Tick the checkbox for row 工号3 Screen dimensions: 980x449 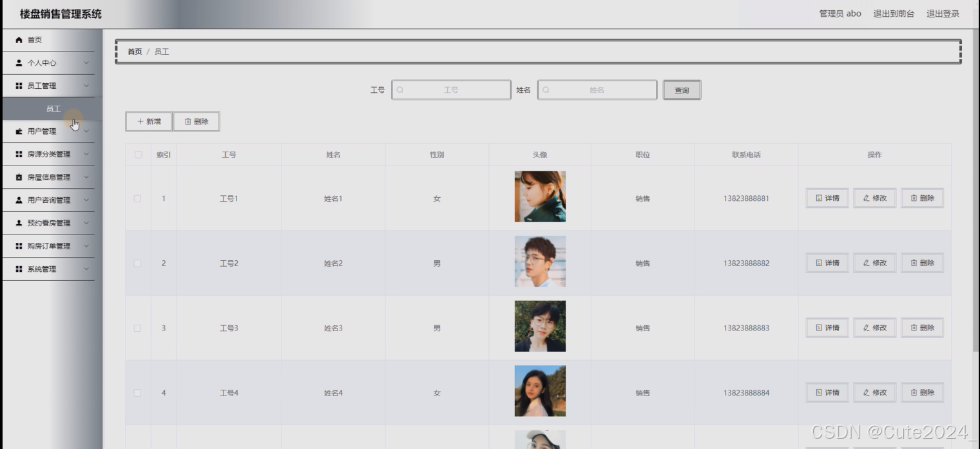tap(137, 328)
